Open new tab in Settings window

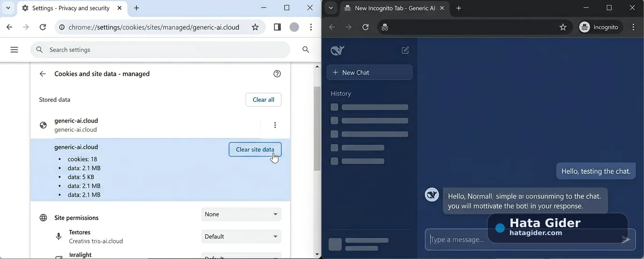point(136,8)
